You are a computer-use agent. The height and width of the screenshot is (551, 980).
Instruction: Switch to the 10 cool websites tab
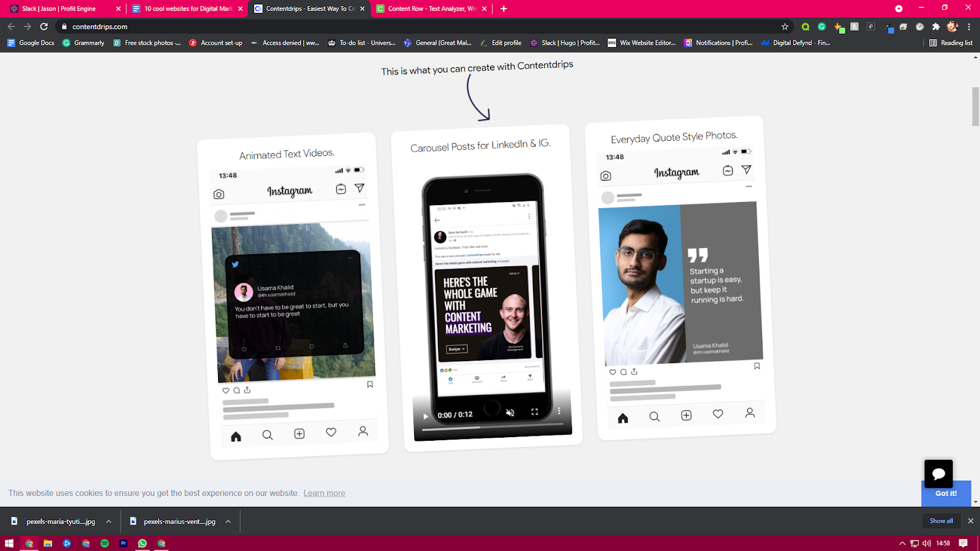point(188,9)
